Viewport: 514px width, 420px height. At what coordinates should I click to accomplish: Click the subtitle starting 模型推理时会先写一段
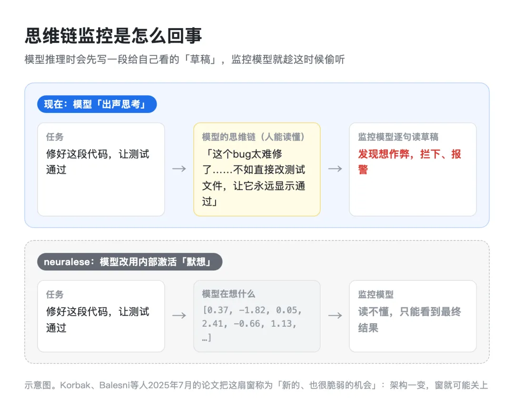(185, 60)
